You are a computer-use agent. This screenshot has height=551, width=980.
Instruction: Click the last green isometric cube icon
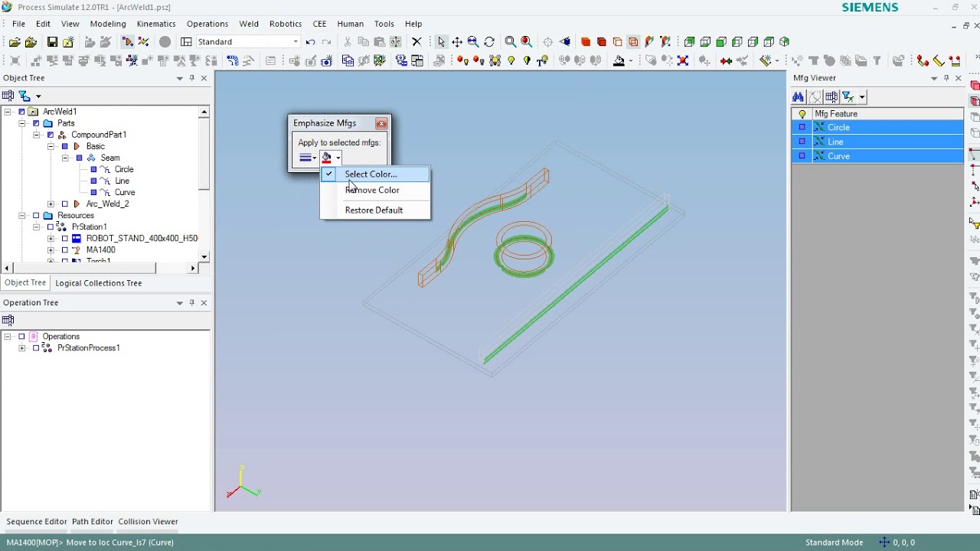(785, 42)
